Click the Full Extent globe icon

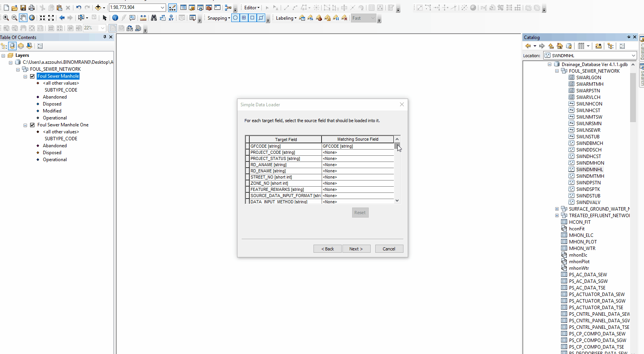(x=32, y=18)
